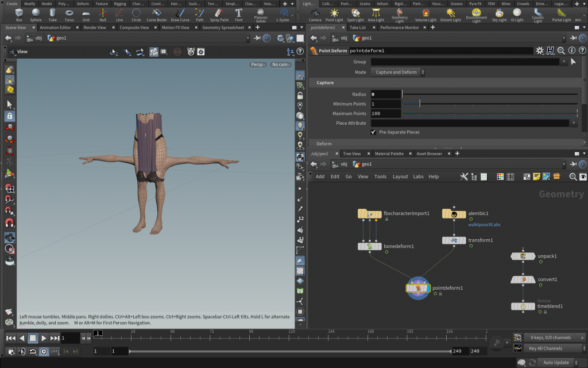588x368 pixels.
Task: Switch to the Geometry Spreadsheet tab
Action: (x=223, y=28)
